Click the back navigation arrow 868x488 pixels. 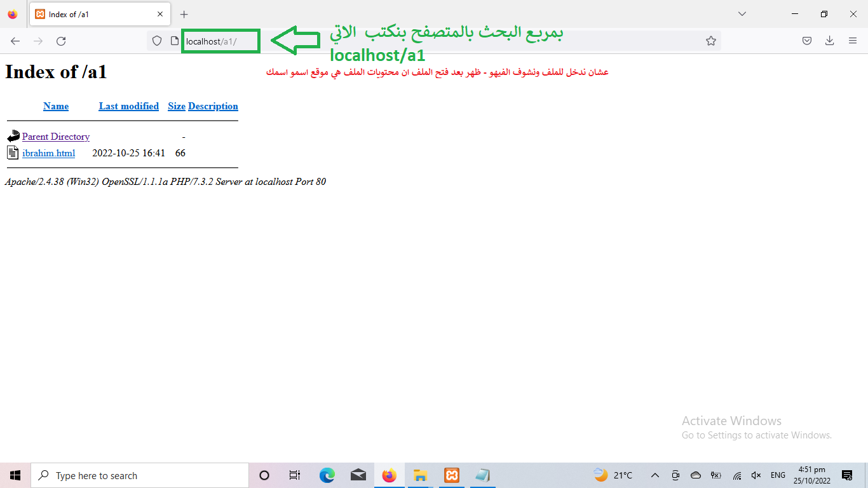15,41
